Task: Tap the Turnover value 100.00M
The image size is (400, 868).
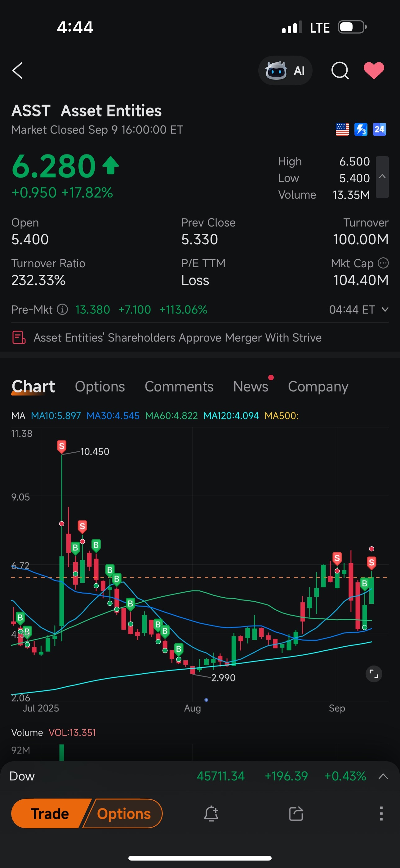Action: click(x=361, y=239)
